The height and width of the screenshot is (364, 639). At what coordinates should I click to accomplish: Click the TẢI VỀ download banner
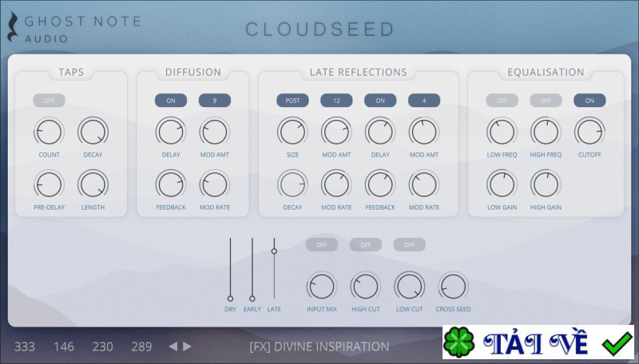[x=538, y=342]
